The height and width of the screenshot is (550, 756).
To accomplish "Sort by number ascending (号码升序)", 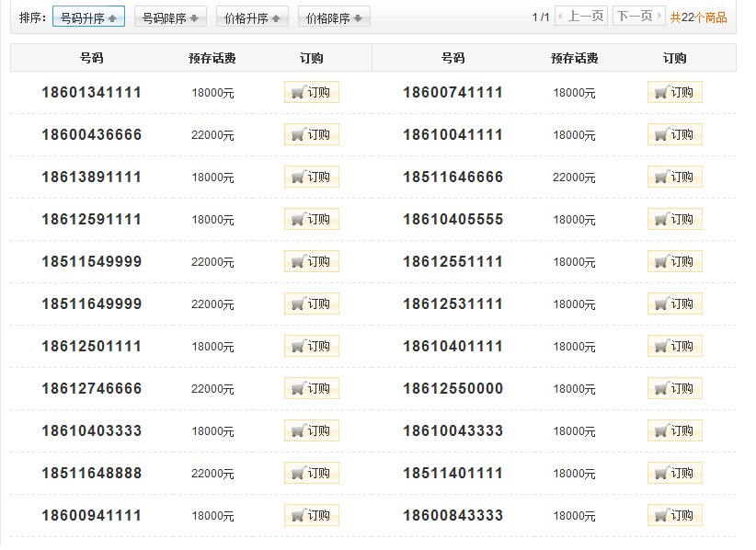I will coord(88,17).
